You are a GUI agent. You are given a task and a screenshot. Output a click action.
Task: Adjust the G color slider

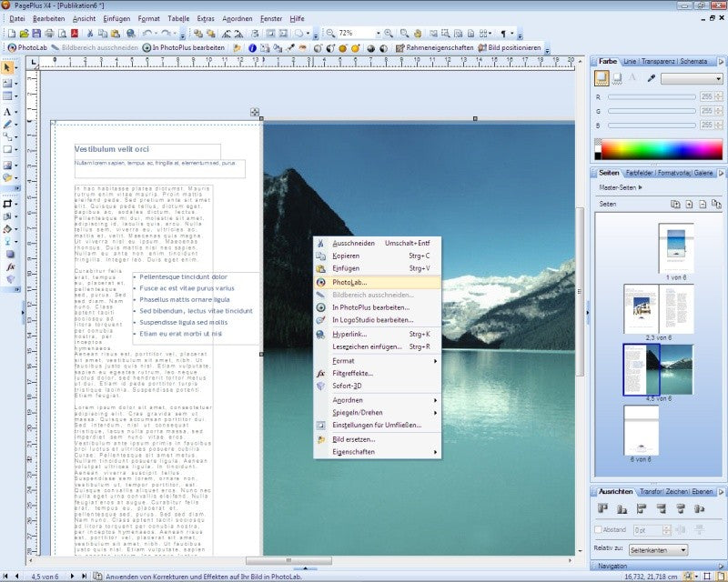(652, 111)
